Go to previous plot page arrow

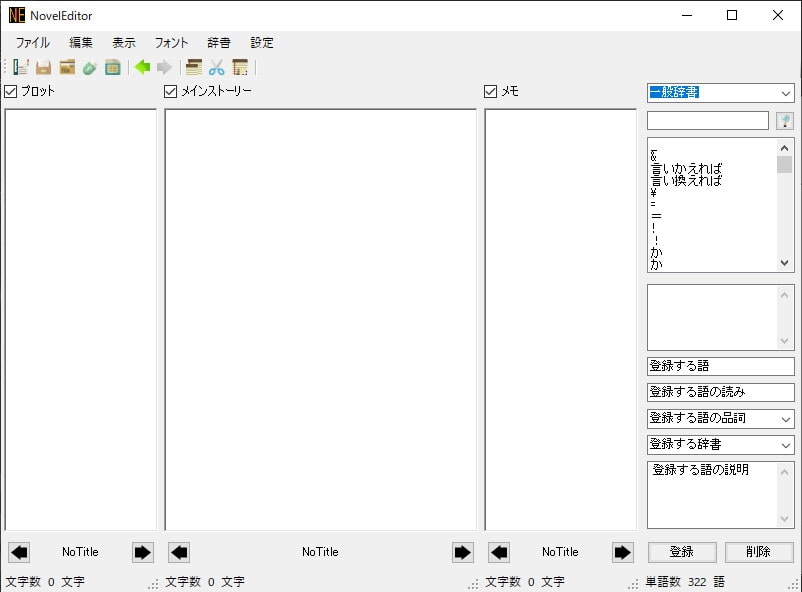click(19, 552)
